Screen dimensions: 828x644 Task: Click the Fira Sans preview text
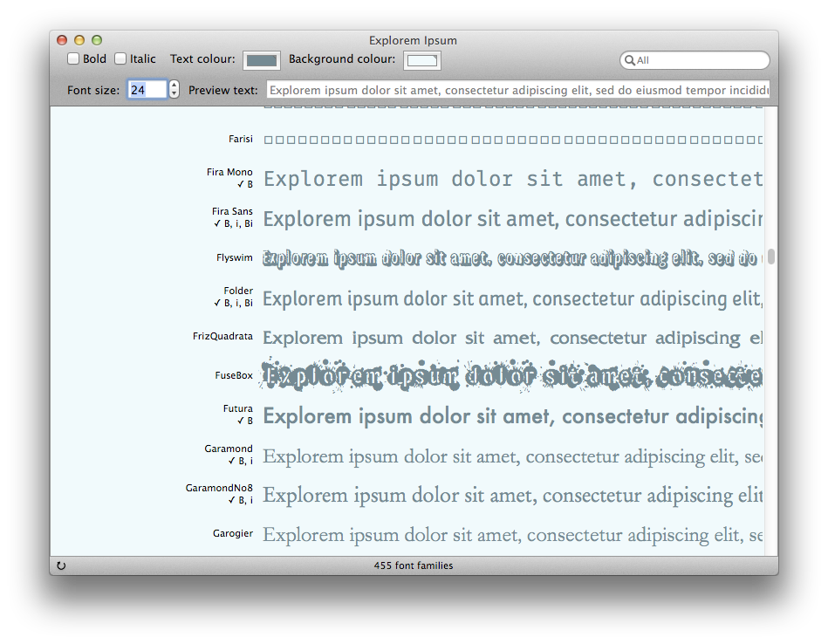[x=513, y=219]
